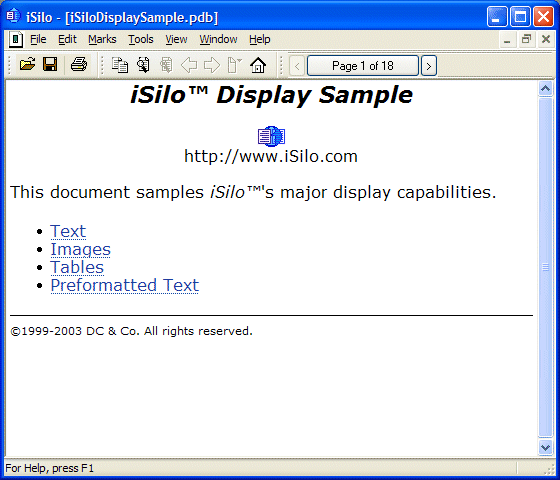Image resolution: width=560 pixels, height=480 pixels.
Task: Click the Copy pages icon in the toolbar
Action: point(120,65)
